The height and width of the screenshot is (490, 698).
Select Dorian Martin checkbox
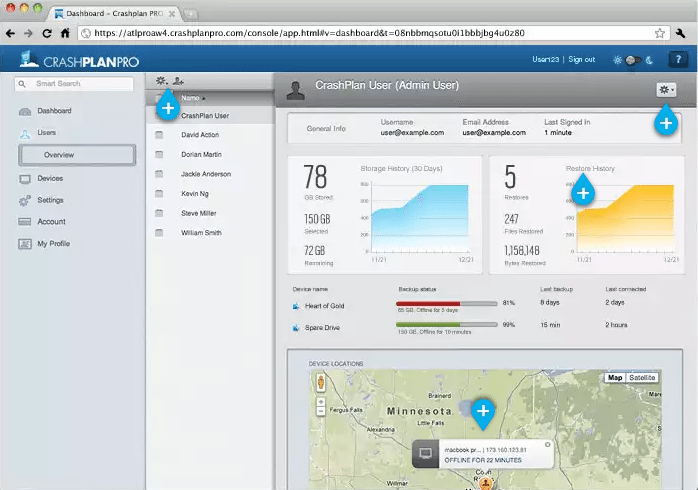pos(159,154)
